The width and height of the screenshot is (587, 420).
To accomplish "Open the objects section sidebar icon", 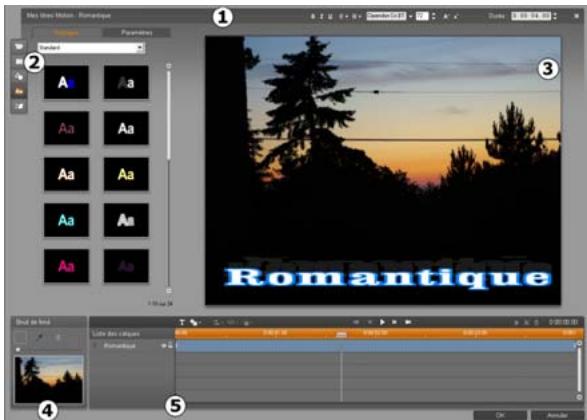I will pos(19,76).
